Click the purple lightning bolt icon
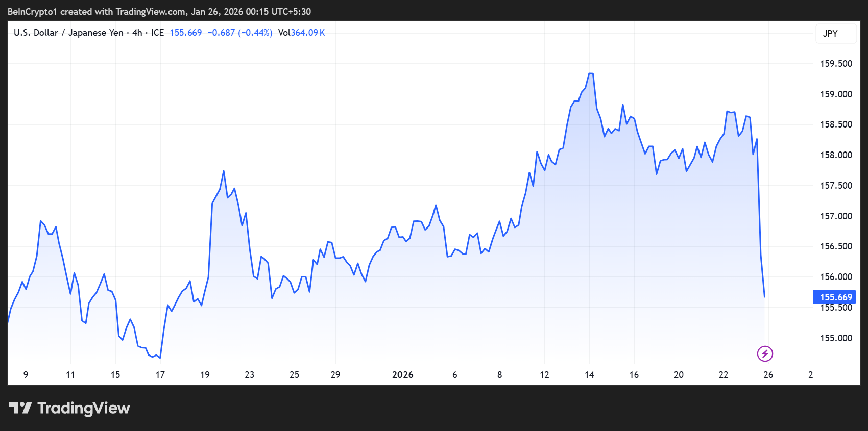The image size is (868, 431). coord(765,353)
